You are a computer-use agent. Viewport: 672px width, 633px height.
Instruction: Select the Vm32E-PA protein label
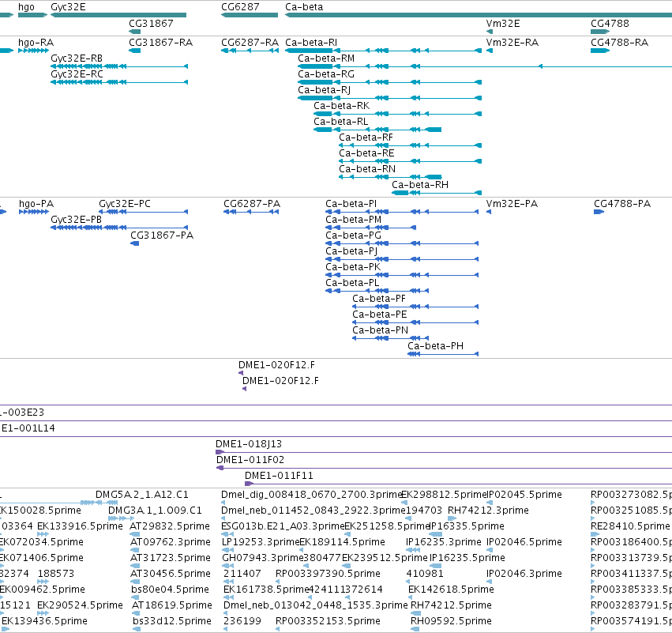coord(512,204)
